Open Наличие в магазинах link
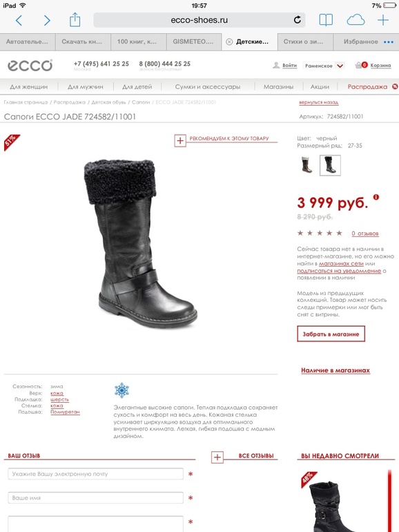 335,370
